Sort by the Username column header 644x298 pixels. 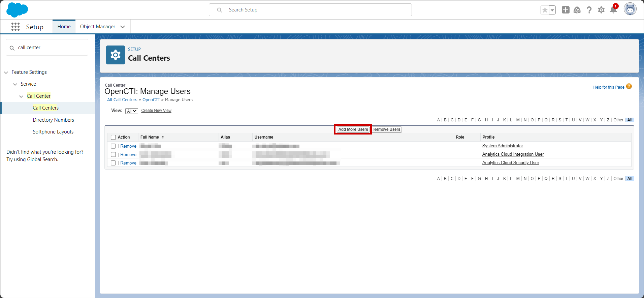click(264, 137)
